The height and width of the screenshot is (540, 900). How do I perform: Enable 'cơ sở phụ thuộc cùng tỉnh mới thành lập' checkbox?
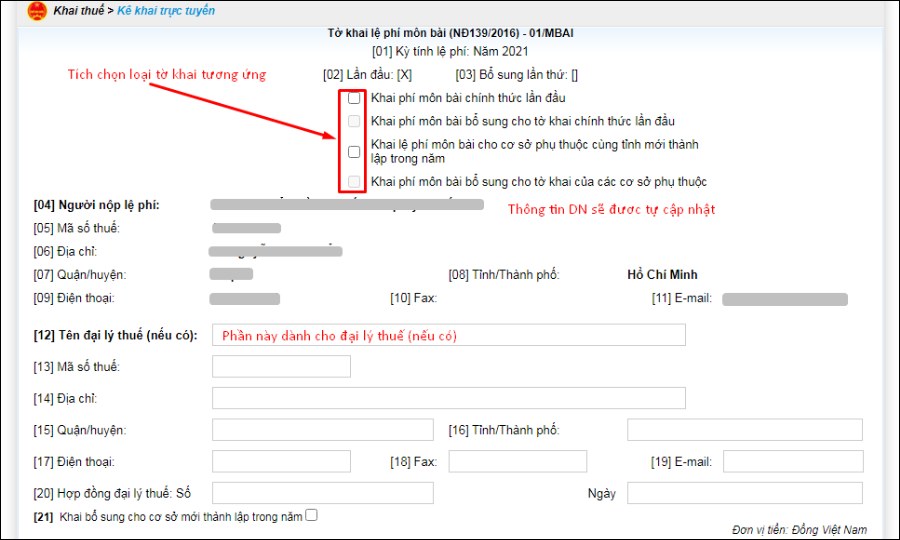(x=354, y=152)
